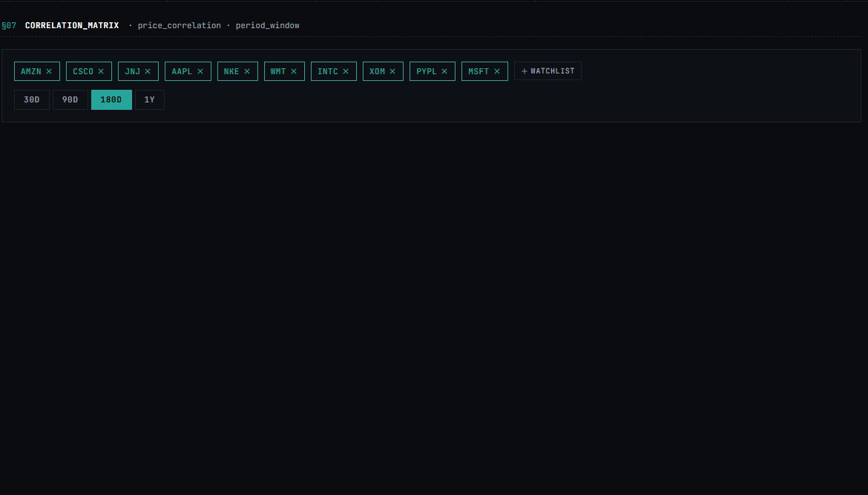Screen dimensions: 868x495
Task: Remove the WMT ticker chip
Action: (294, 71)
